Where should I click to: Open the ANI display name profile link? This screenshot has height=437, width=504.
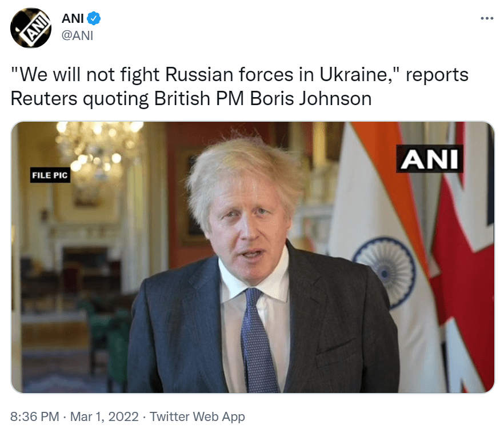pyautogui.click(x=73, y=19)
